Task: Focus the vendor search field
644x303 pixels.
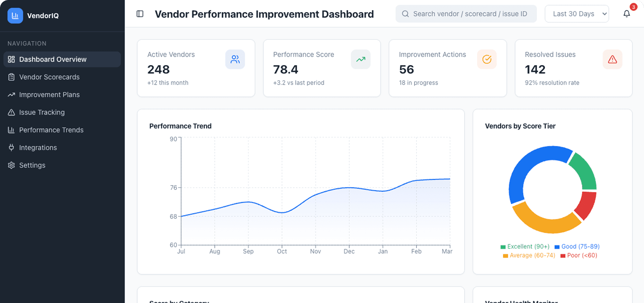Action: (466, 14)
